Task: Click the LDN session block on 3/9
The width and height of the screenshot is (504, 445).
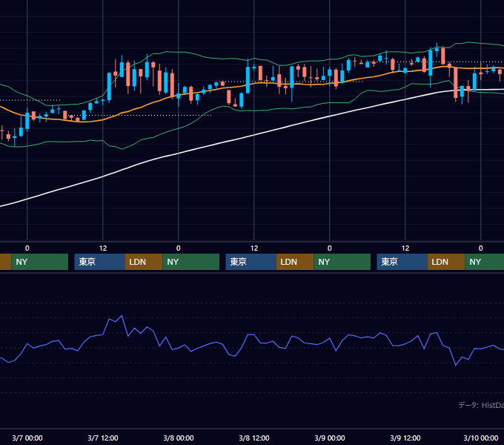Action: coord(446,262)
